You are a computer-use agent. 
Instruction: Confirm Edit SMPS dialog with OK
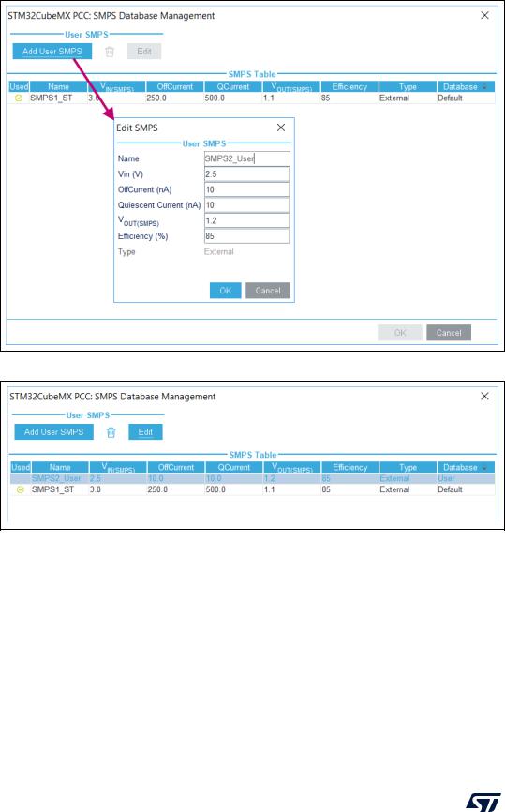tap(226, 291)
